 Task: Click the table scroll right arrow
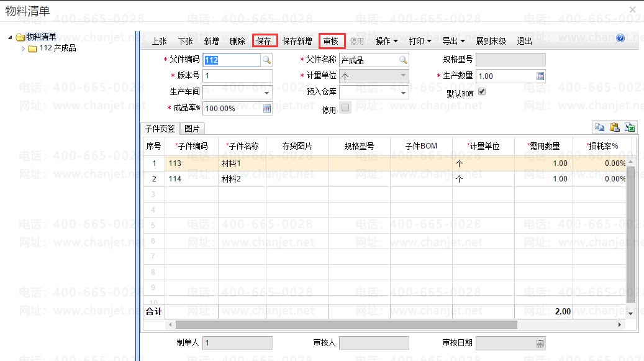(620, 324)
